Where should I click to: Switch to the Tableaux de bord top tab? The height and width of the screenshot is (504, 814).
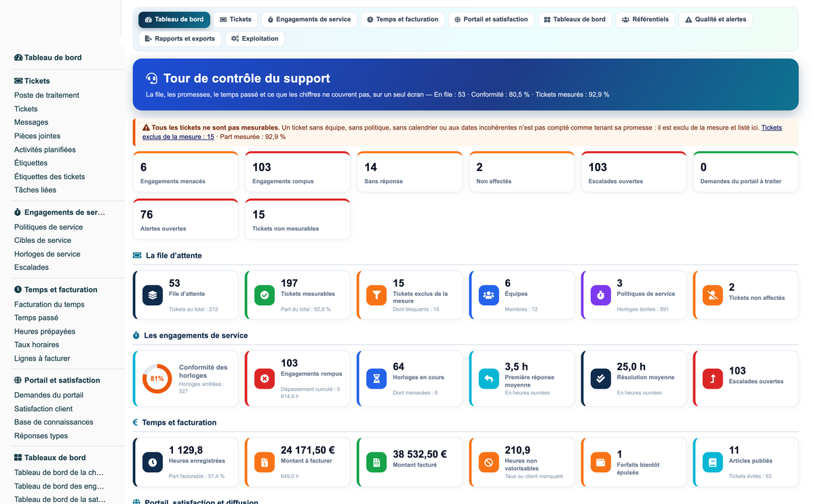point(575,20)
